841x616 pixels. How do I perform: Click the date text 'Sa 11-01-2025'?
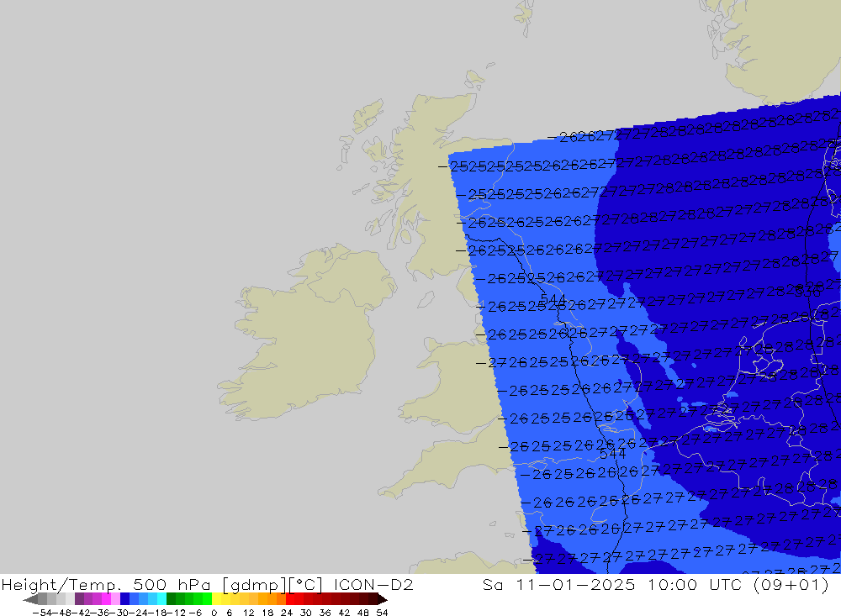[x=559, y=584]
